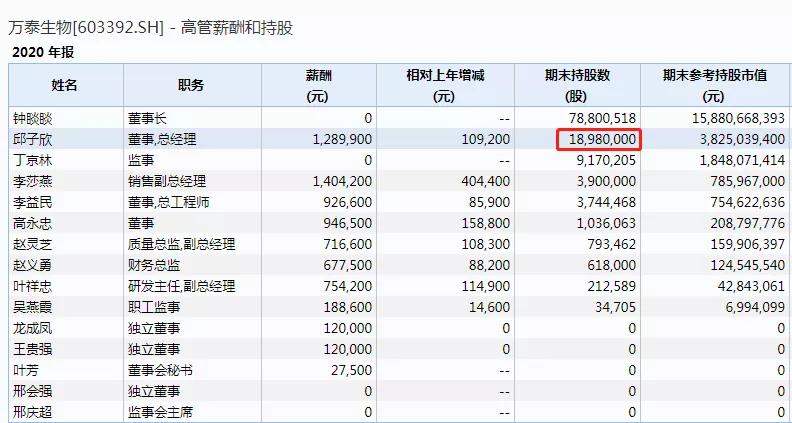Click the change value 109,200
This screenshot has height=423, width=792.
(x=486, y=139)
